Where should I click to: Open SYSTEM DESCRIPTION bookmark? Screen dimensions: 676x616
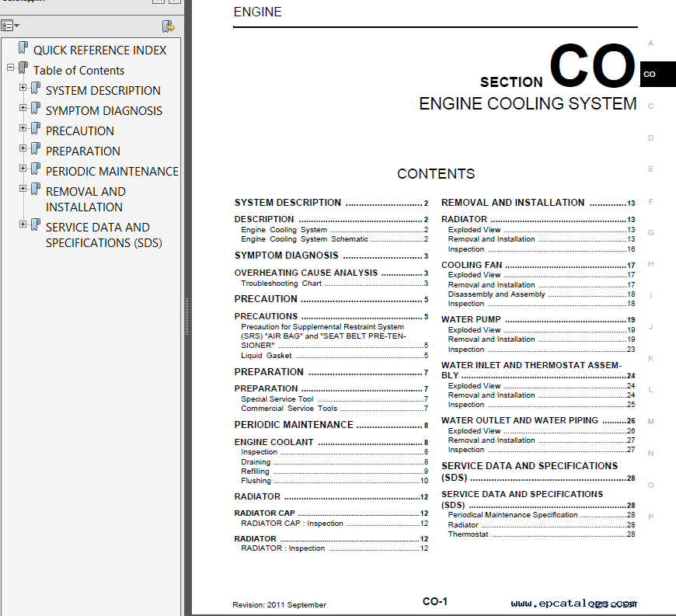(103, 91)
